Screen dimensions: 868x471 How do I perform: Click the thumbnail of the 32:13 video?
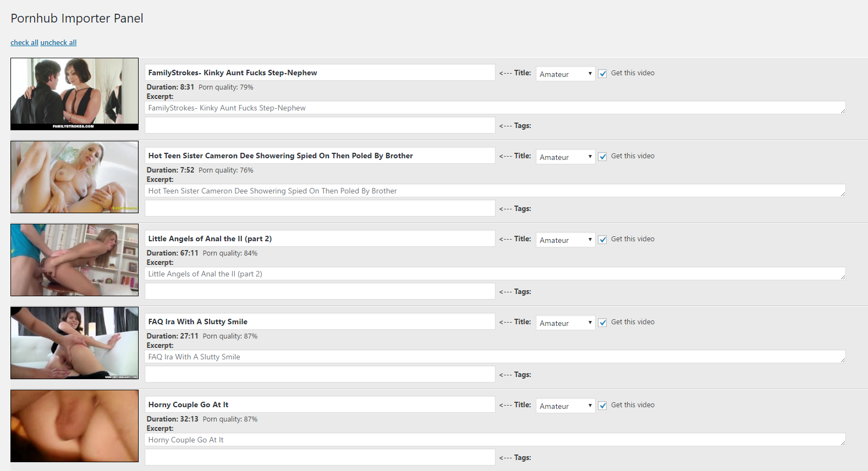pos(74,426)
